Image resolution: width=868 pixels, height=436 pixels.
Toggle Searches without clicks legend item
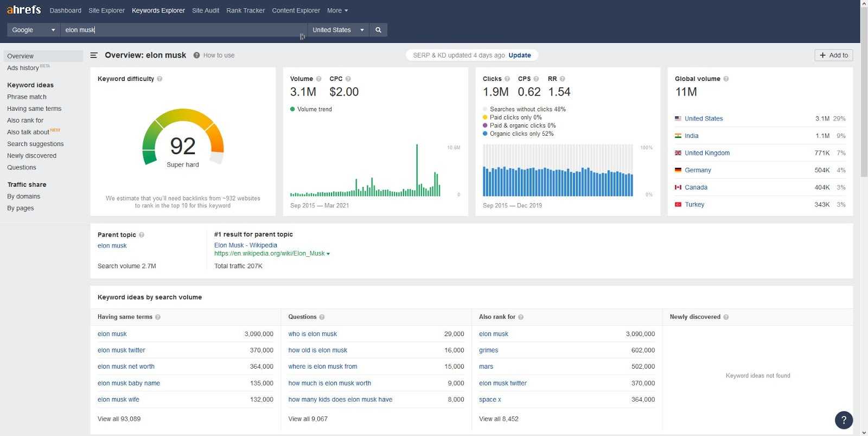coord(524,109)
